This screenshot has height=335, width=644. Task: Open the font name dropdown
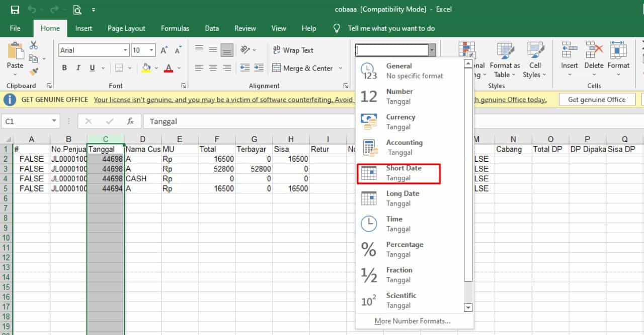(126, 50)
